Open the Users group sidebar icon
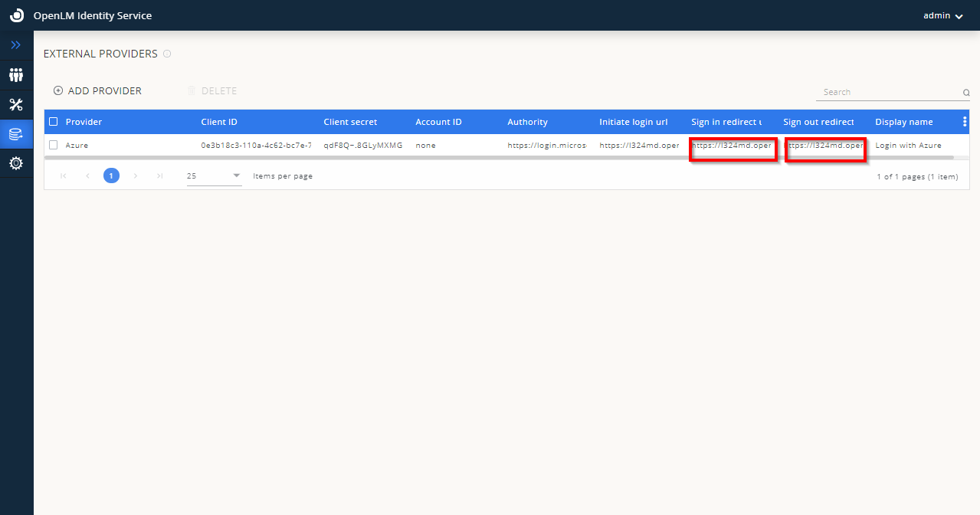980x515 pixels. [x=16, y=75]
